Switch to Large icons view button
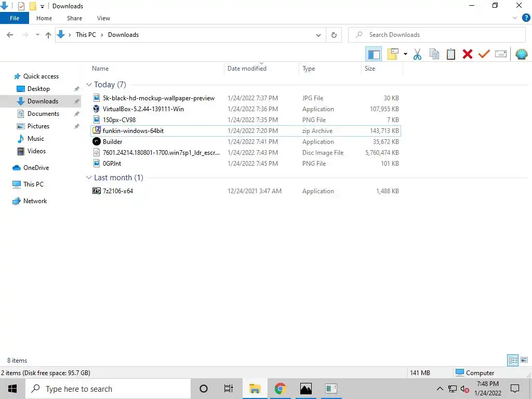The width and height of the screenshot is (532, 399). click(x=524, y=360)
